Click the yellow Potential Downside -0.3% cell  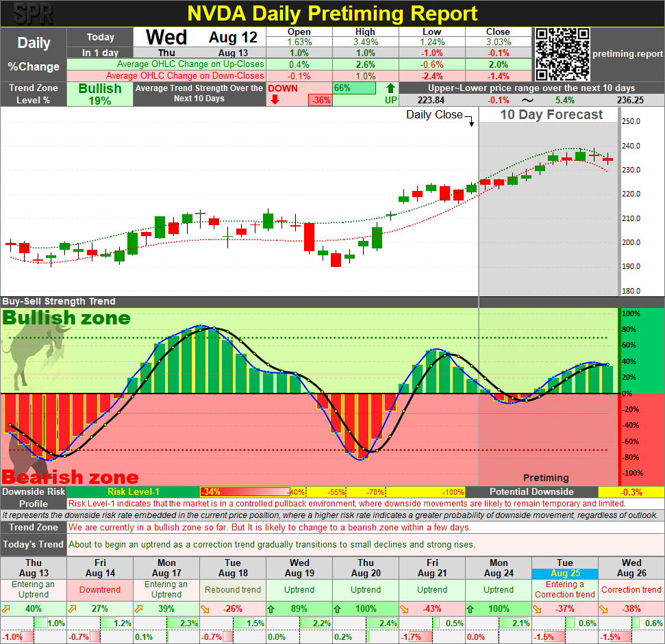click(x=631, y=492)
